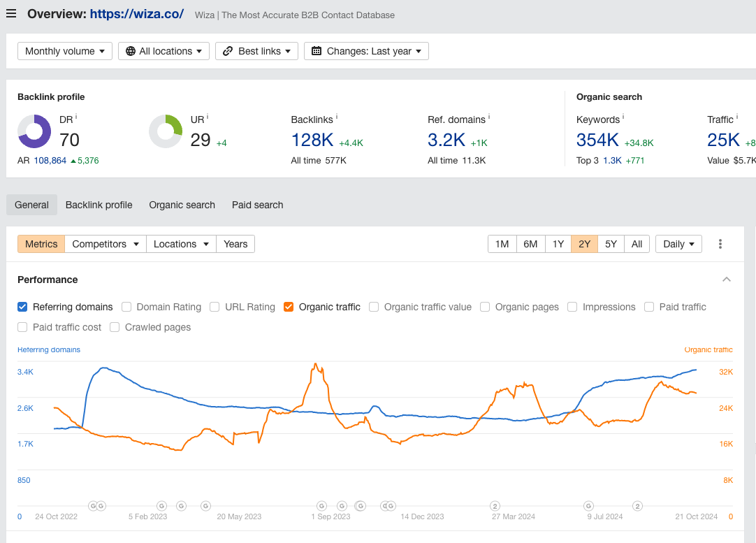The height and width of the screenshot is (543, 756).
Task: Open the Monthly volume dropdown
Action: (x=65, y=51)
